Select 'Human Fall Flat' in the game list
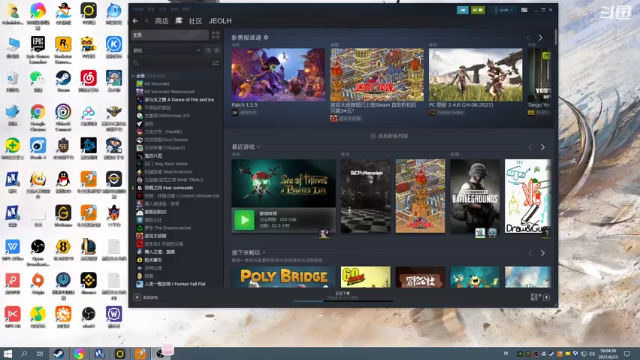This screenshot has width=640, height=360. click(175, 284)
